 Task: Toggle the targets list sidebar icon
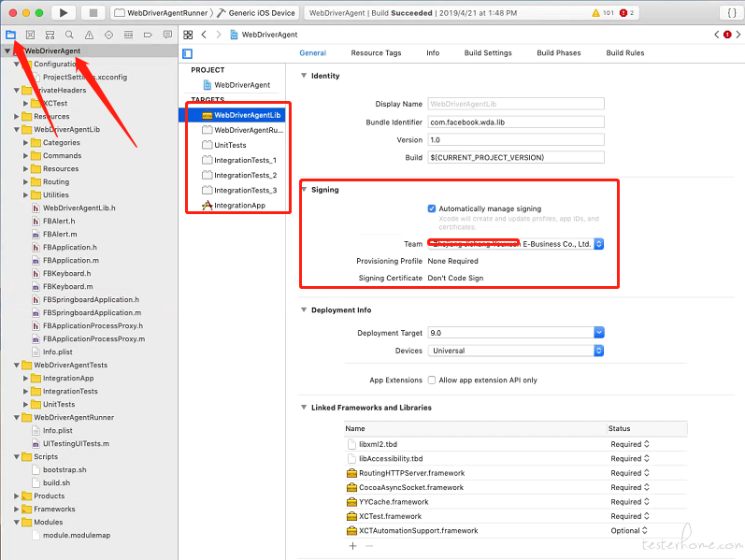tap(187, 53)
